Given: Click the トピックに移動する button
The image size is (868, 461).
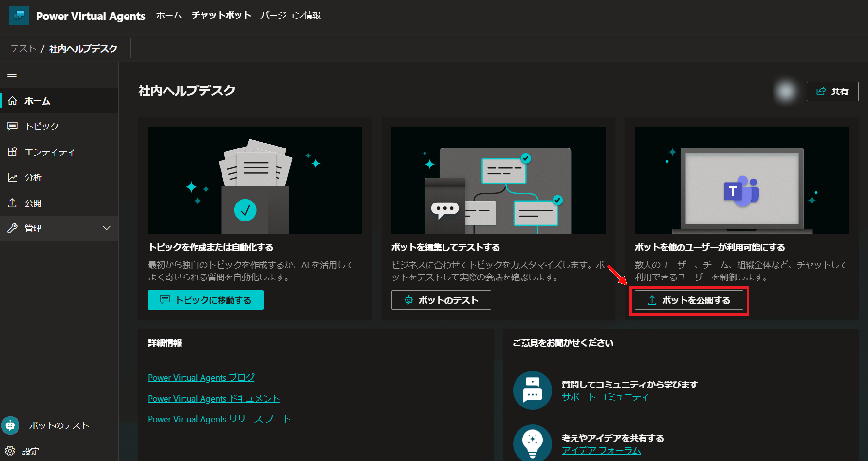Looking at the screenshot, I should click(206, 300).
